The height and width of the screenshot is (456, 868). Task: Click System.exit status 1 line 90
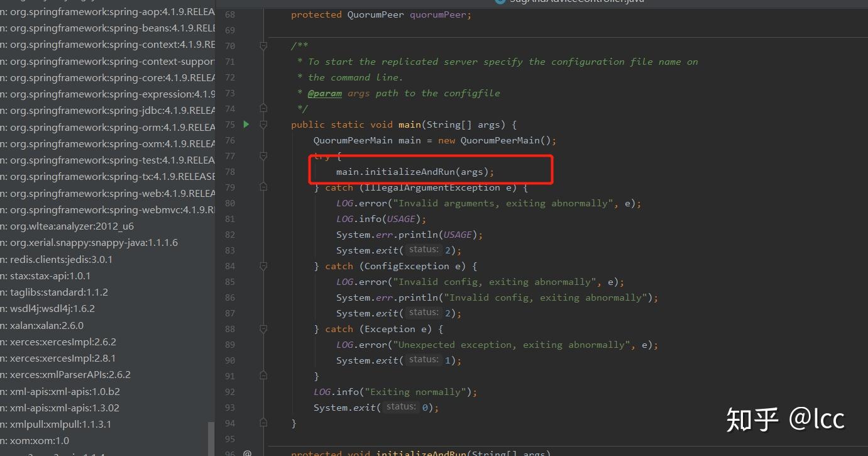[x=398, y=360]
